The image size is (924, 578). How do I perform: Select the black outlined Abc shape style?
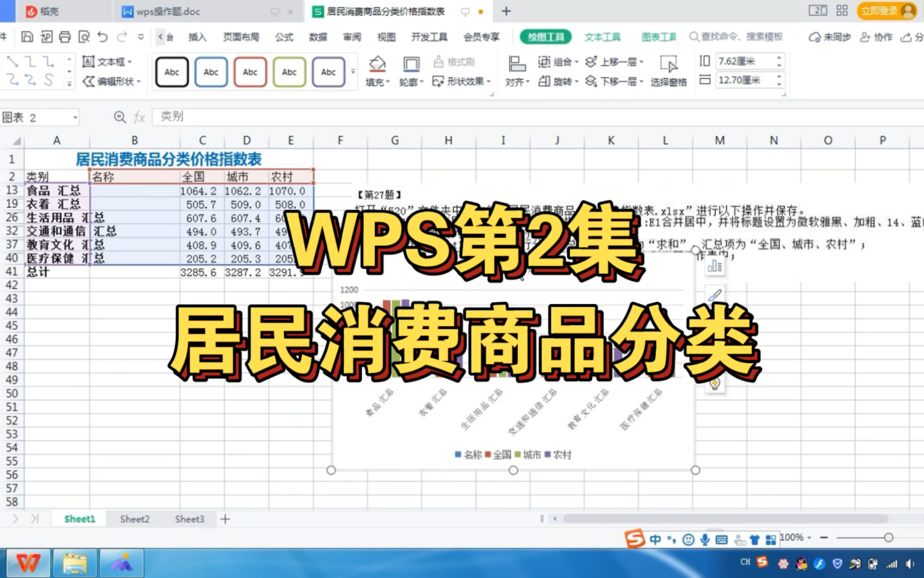tap(172, 72)
